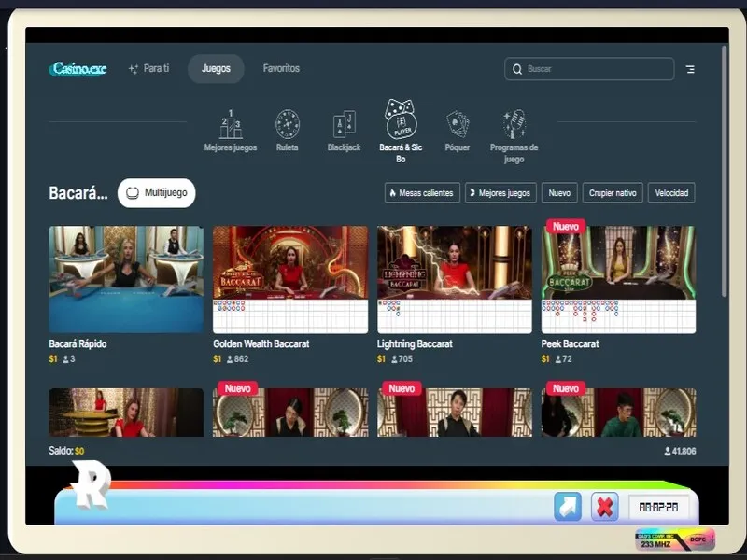The width and height of the screenshot is (747, 560).
Task: Switch to the Favoritos tab
Action: click(x=281, y=68)
